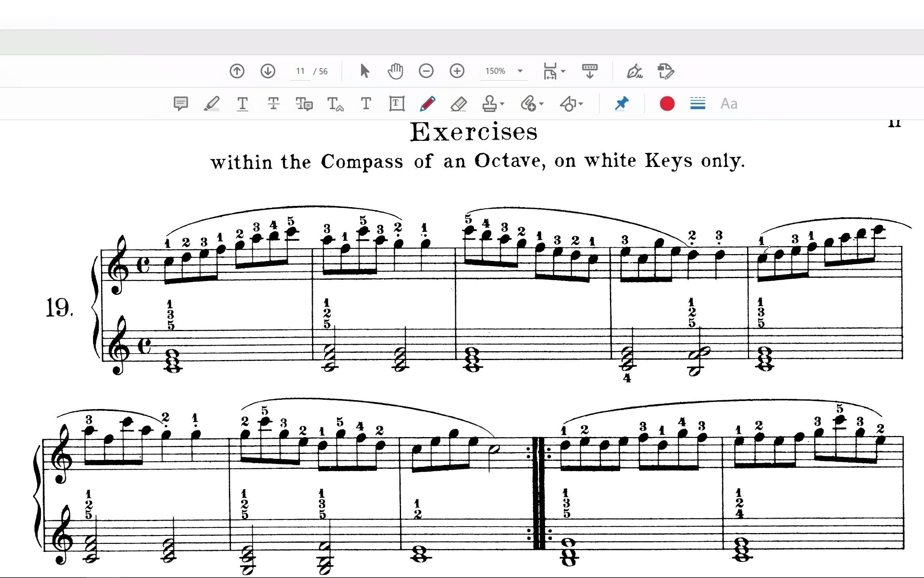Go to next page with down arrow

[267, 71]
